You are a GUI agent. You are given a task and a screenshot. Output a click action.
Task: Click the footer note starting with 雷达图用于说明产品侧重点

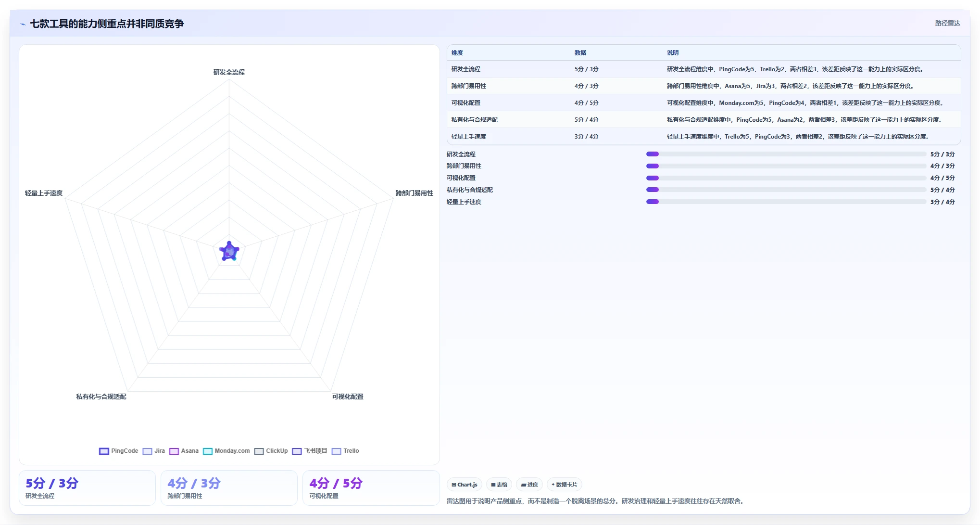[596, 501]
